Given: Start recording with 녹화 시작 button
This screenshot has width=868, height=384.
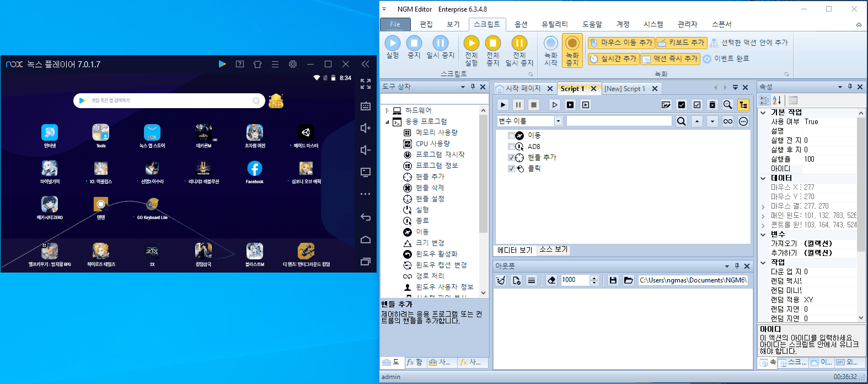Looking at the screenshot, I should pyautogui.click(x=550, y=51).
